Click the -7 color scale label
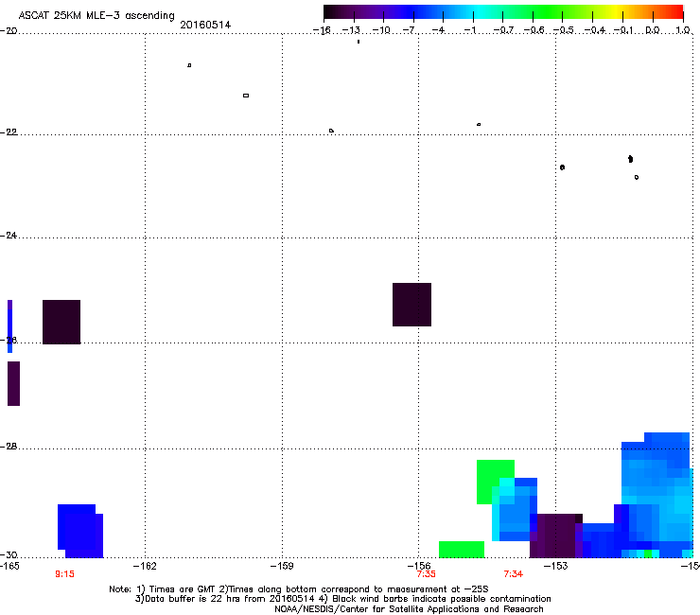Viewport: 700px width, 615px height. [411, 30]
